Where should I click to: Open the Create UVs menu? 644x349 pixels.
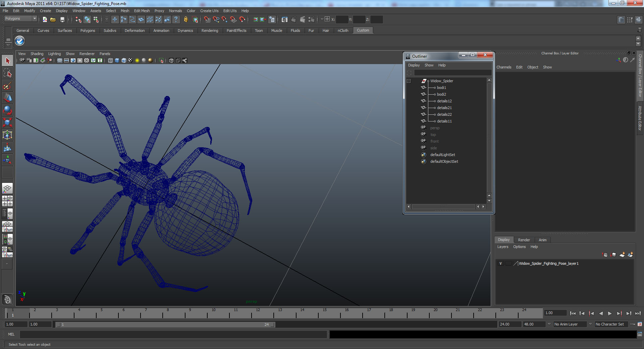click(209, 11)
